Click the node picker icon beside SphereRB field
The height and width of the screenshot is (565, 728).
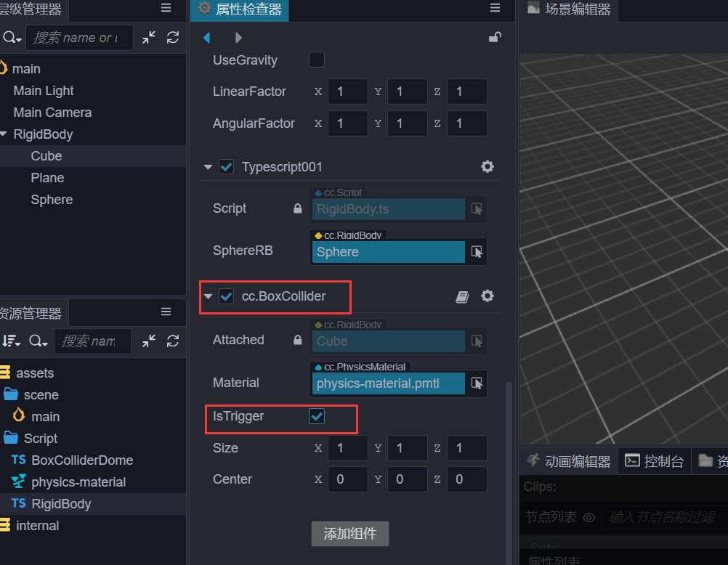click(477, 251)
